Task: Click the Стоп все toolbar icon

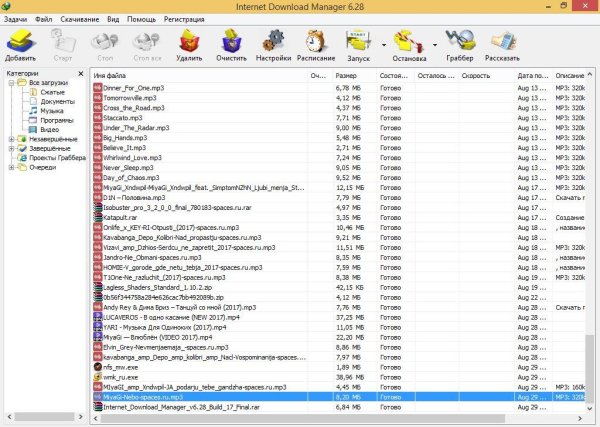Action: 147,41
